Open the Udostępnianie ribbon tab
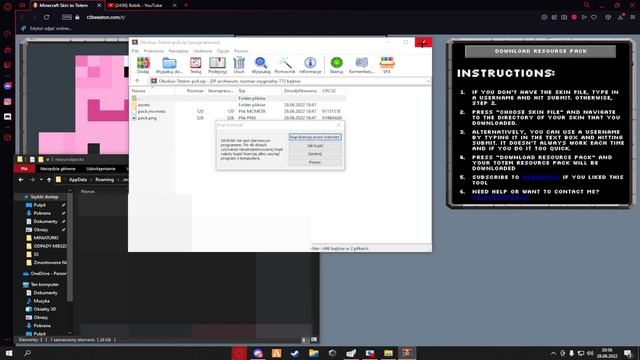Image resolution: width=640 pixels, height=360 pixels. pos(101,169)
